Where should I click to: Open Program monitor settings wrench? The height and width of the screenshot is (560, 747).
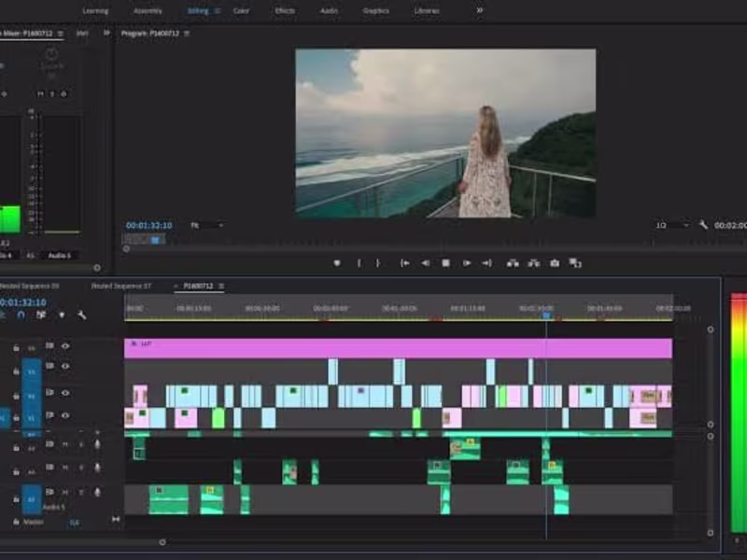(x=703, y=225)
